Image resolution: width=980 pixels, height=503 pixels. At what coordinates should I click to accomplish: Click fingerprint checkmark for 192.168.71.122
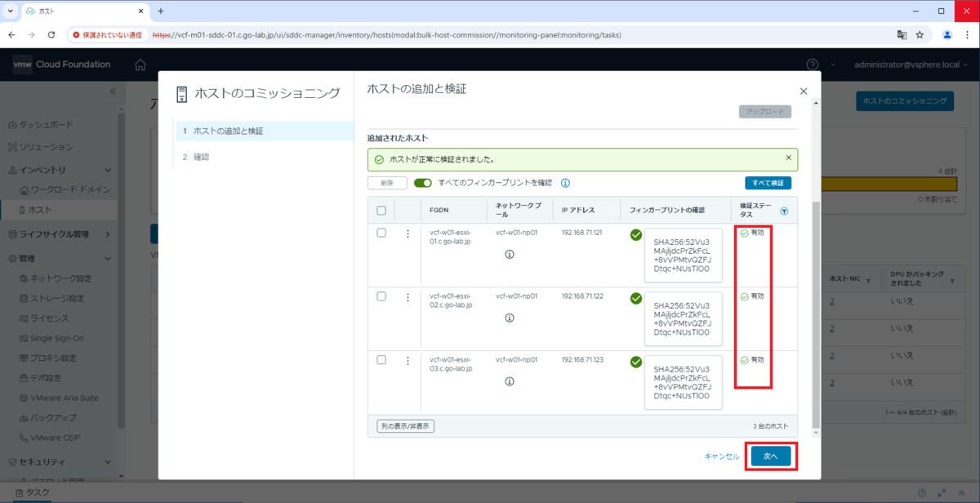636,299
